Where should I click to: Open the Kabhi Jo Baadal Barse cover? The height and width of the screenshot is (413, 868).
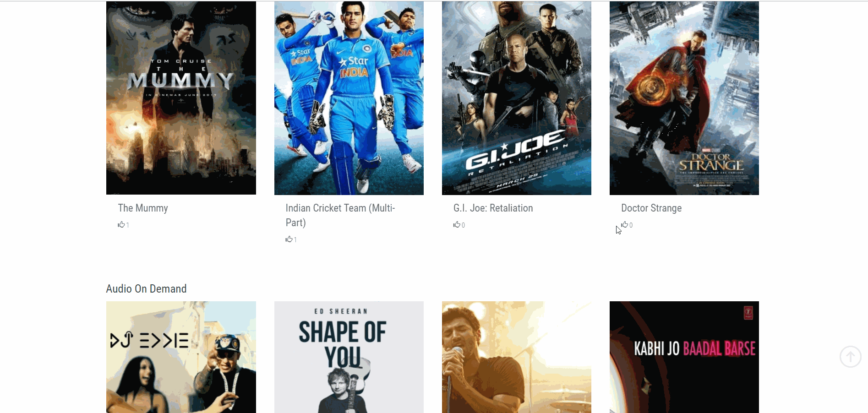(684, 357)
